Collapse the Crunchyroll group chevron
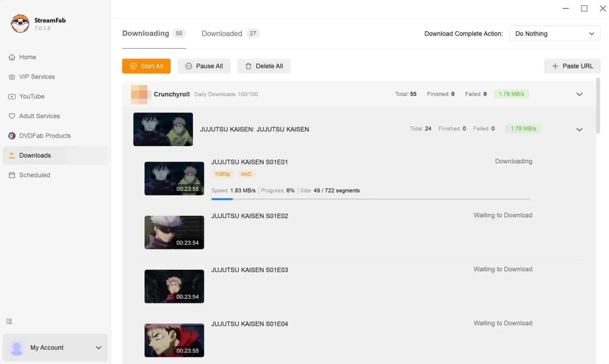Image resolution: width=609 pixels, height=364 pixels. (579, 94)
